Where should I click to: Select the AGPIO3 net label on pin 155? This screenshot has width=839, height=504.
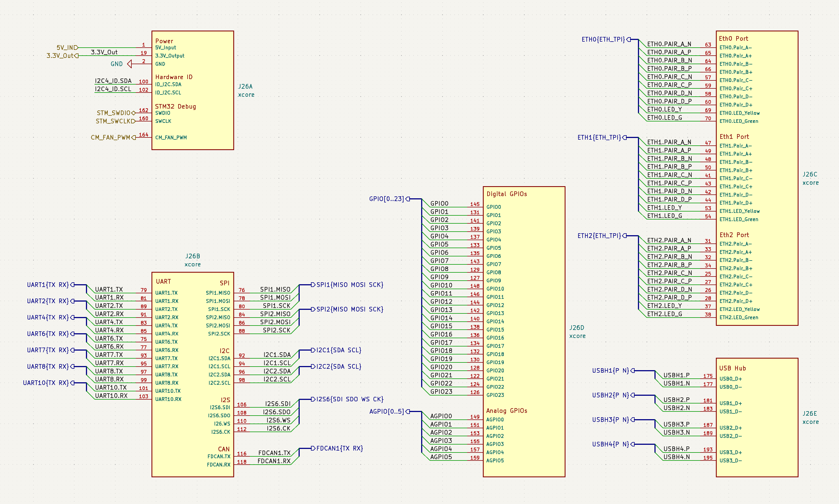441,441
